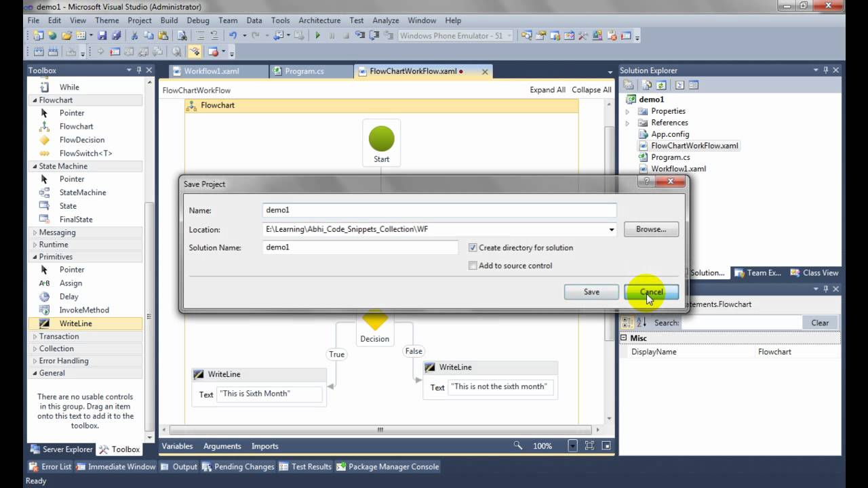Uncheck Create directory for solution
This screenshot has height=488, width=868.
click(473, 247)
